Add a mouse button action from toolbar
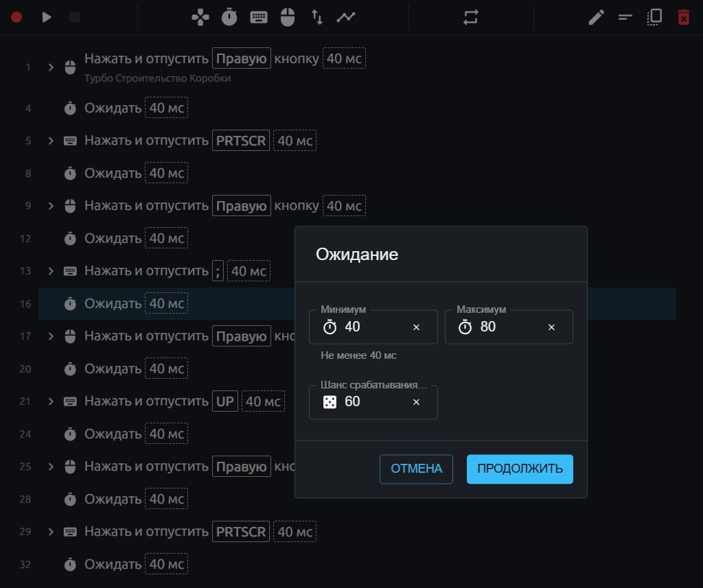This screenshot has width=703, height=588. tap(288, 17)
